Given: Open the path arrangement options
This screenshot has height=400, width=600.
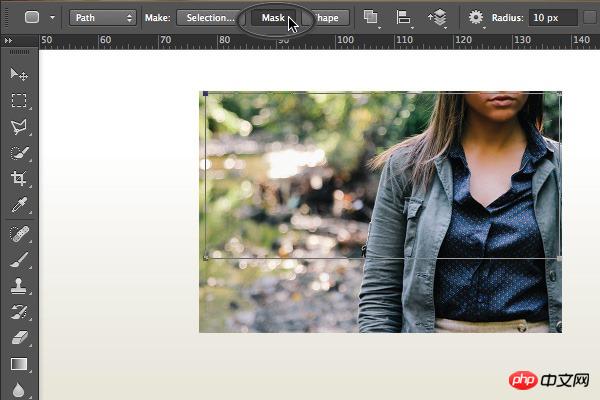Looking at the screenshot, I should pos(438,17).
